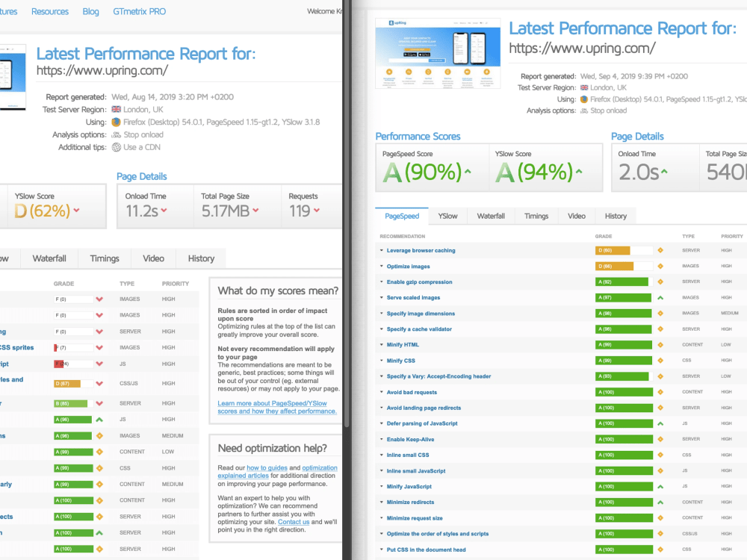Click Minify JavaScript recommendation link
Image resolution: width=747 pixels, height=560 pixels.
pyautogui.click(x=409, y=487)
